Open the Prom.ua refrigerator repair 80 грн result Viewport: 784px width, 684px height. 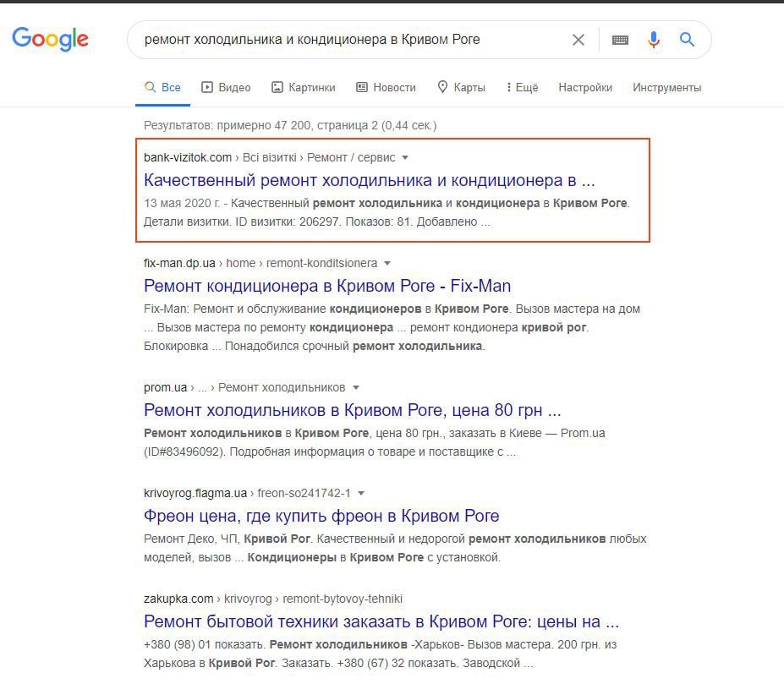352,410
